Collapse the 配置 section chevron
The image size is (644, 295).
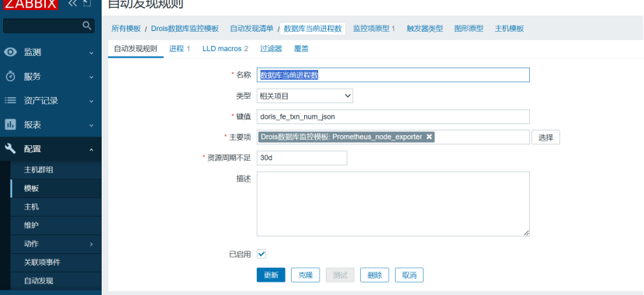92,150
